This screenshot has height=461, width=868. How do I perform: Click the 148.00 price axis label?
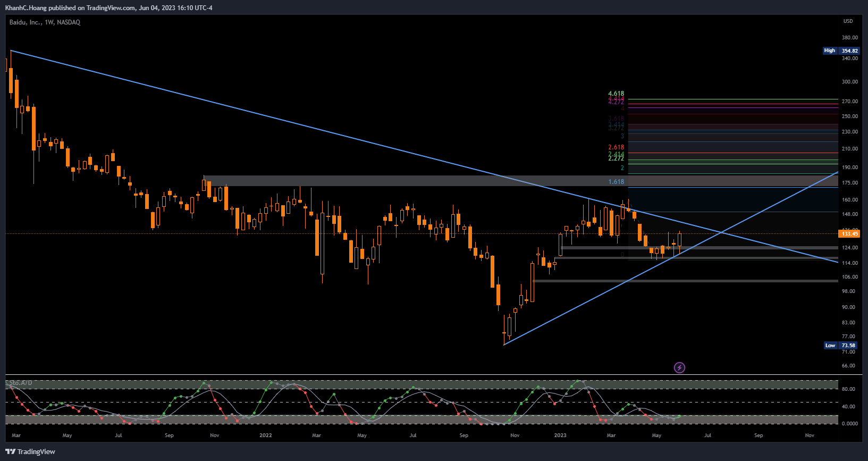tap(850, 214)
